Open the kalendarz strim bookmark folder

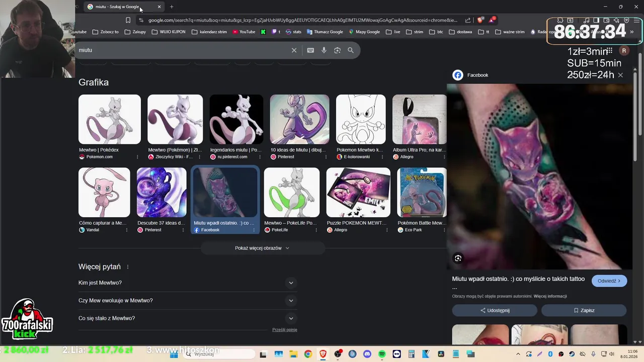(209, 32)
